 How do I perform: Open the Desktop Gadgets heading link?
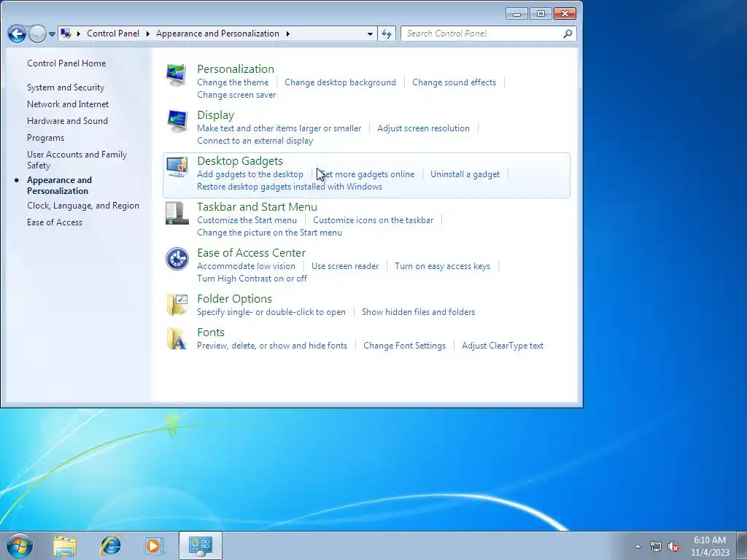pyautogui.click(x=239, y=161)
